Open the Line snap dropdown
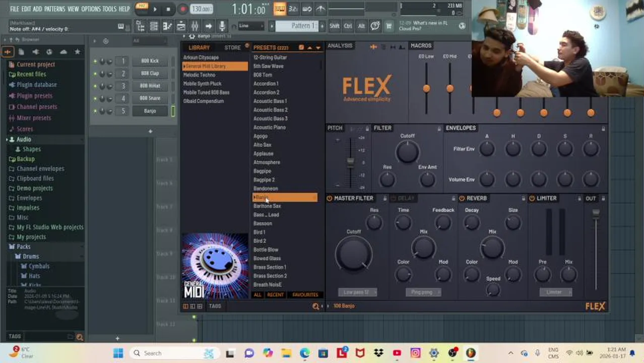This screenshot has height=363, width=644. (x=250, y=26)
